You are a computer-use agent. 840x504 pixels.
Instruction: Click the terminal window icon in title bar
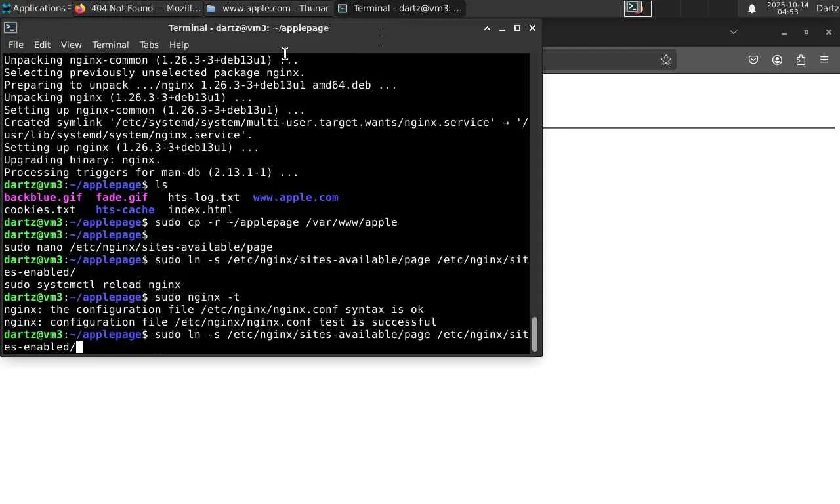point(10,28)
